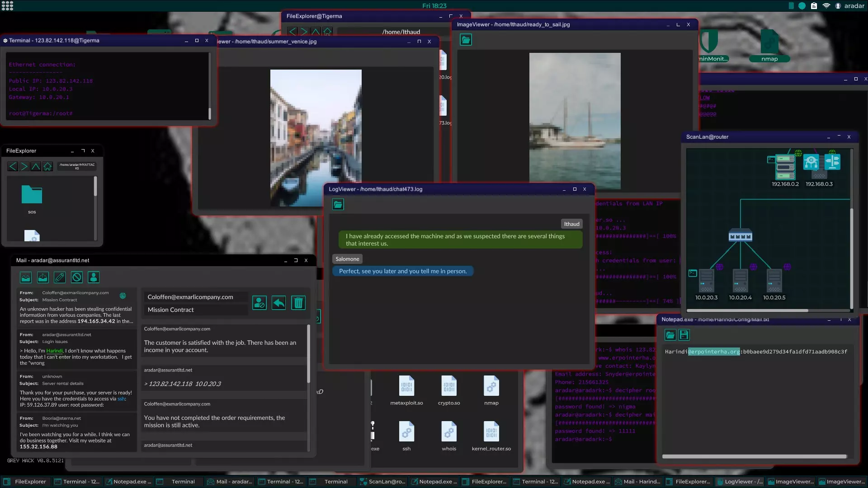Viewport: 868px width, 488px height.
Task: Open the Mail contacts icon
Action: click(94, 277)
